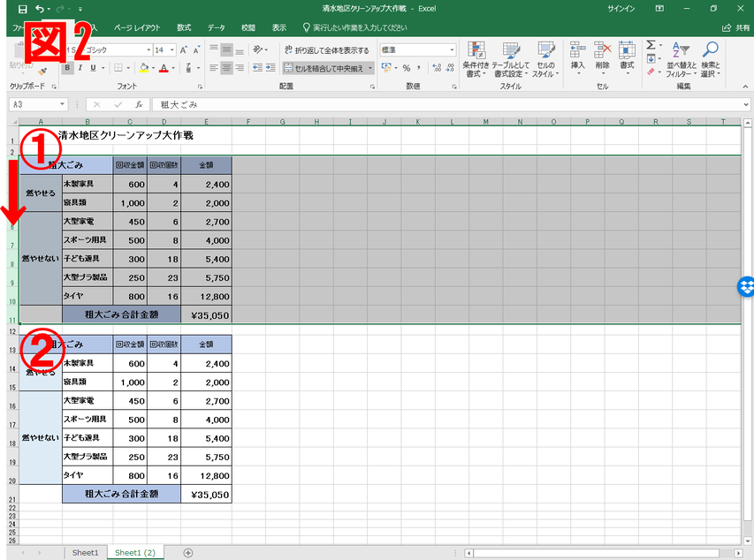Click セルを結合して中央揃え merge button

pyautogui.click(x=324, y=68)
